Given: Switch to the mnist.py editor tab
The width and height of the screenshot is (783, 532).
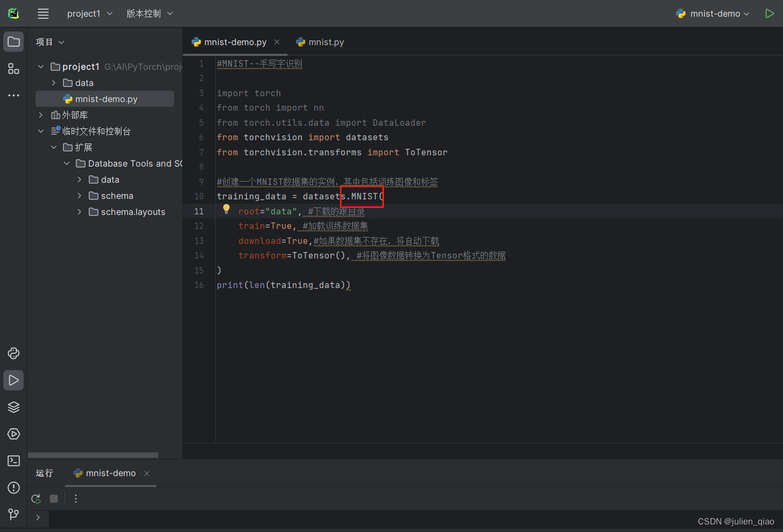Looking at the screenshot, I should tap(320, 42).
